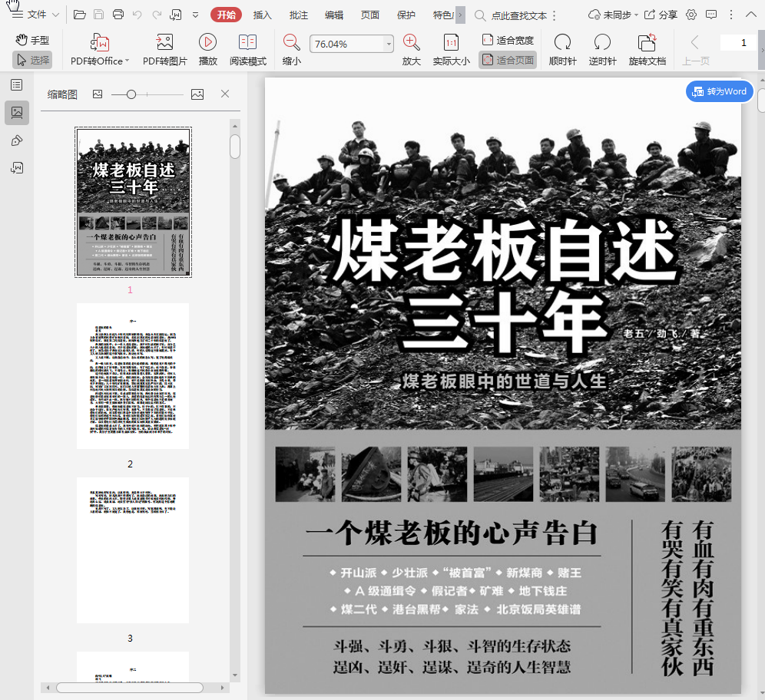Activate the 手型 hand tool mode
Image resolution: width=765 pixels, height=700 pixels.
(x=32, y=40)
